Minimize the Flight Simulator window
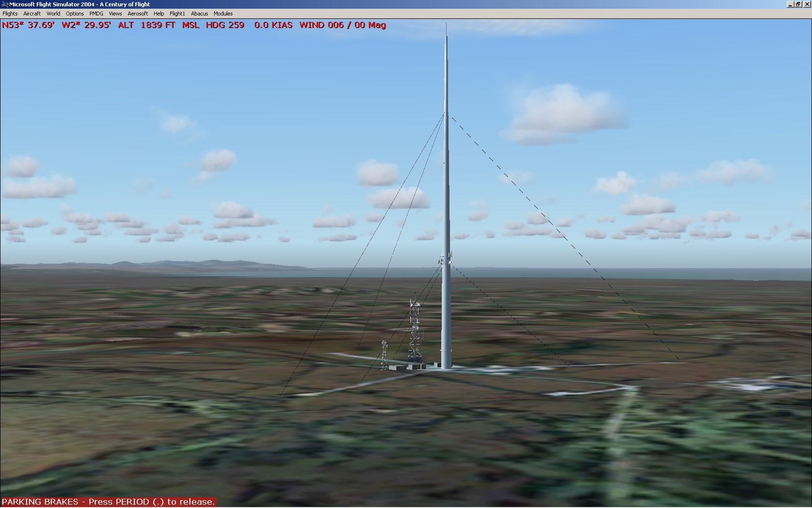Screen dimensions: 812x508 (790, 4)
